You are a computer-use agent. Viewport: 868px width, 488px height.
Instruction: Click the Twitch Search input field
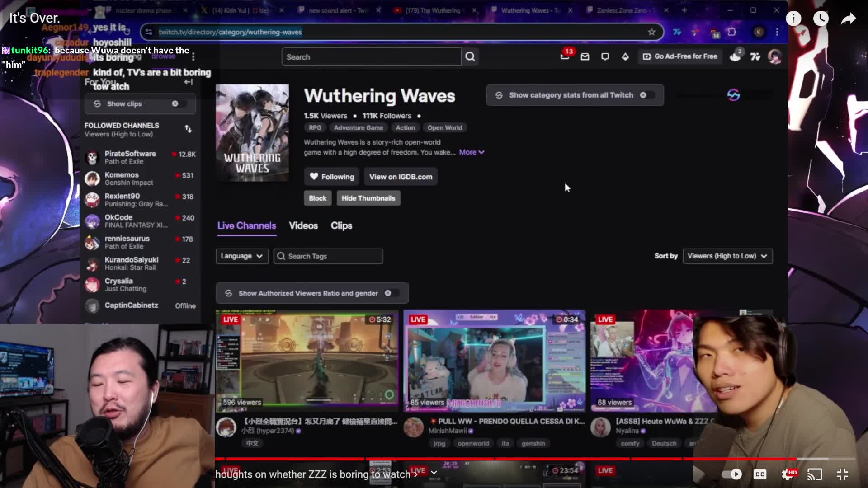[372, 57]
